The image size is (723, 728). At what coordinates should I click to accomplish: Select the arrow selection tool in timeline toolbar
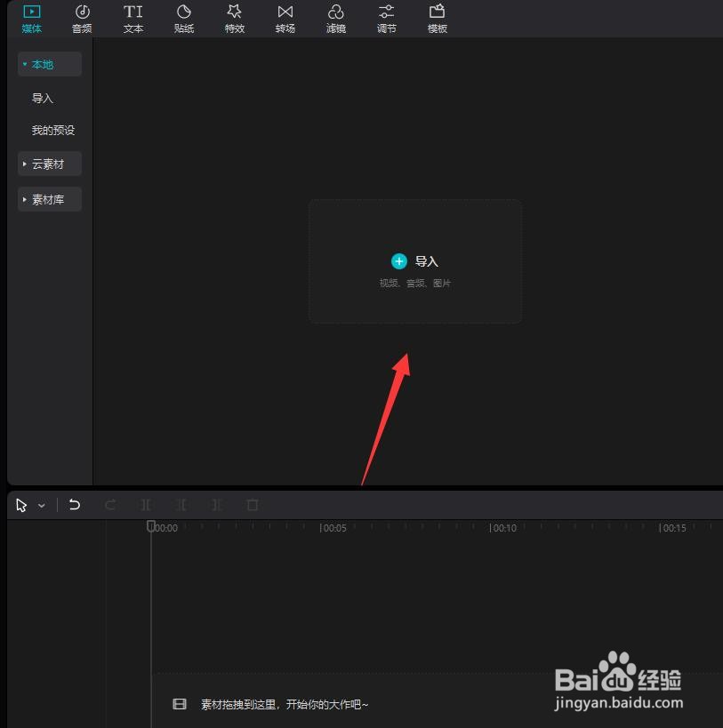point(21,504)
